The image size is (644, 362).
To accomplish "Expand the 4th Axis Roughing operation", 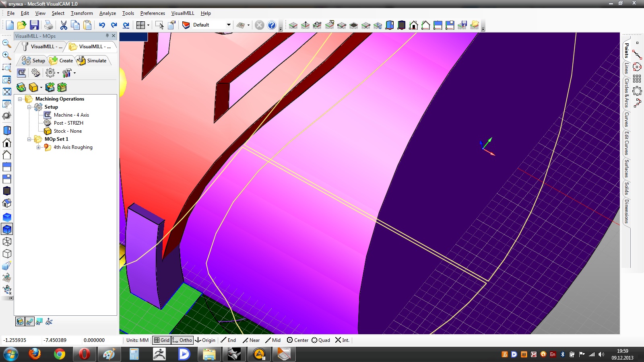I will [x=39, y=147].
